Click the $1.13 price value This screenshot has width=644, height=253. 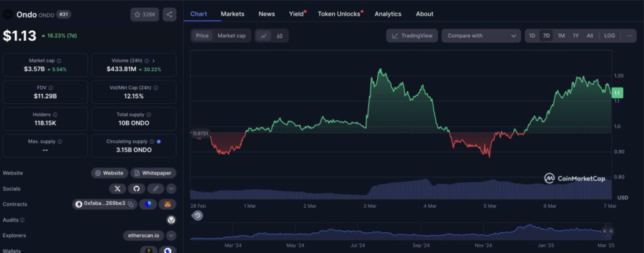point(19,36)
